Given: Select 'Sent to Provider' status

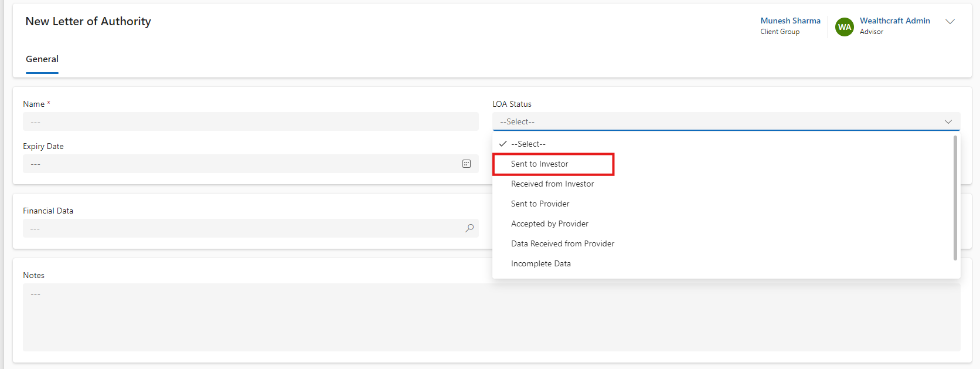Looking at the screenshot, I should point(540,204).
